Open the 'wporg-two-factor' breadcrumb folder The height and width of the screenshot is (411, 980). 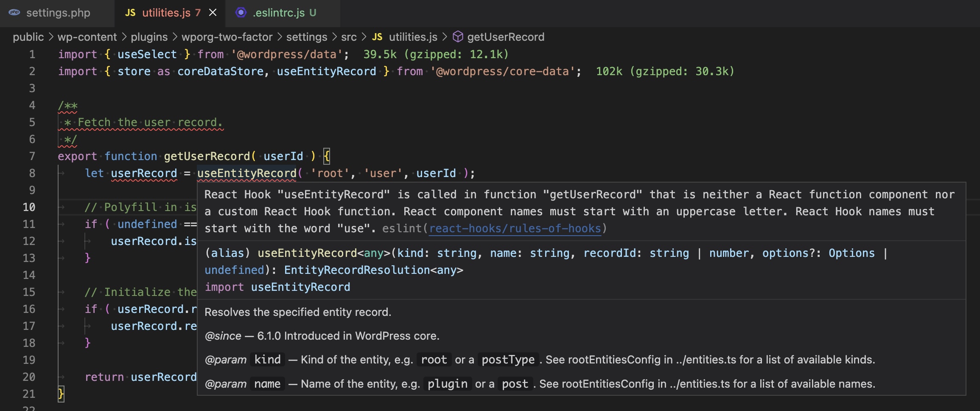coord(227,37)
